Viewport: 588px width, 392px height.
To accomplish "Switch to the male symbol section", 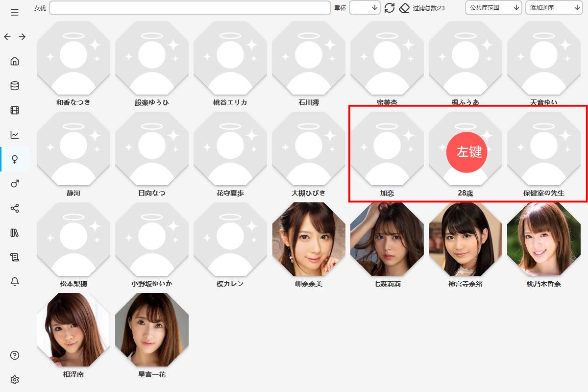I will (x=15, y=184).
